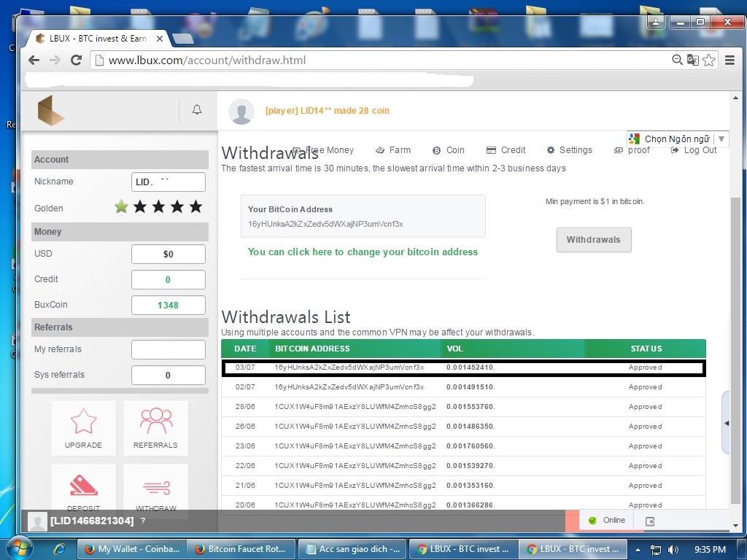
Task: Show hidden tray icons arrow
Action: (x=638, y=550)
